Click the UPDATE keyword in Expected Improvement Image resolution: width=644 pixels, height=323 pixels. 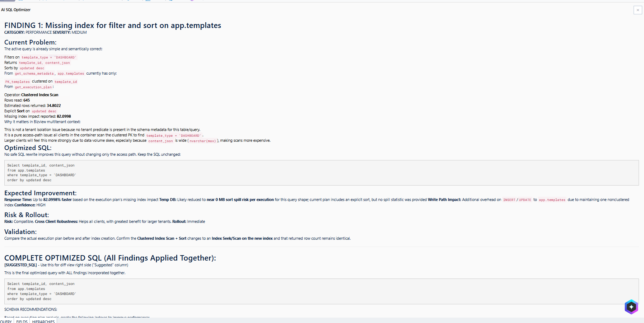click(x=525, y=200)
